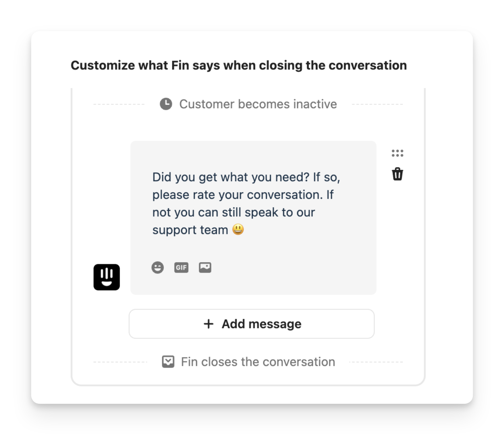This screenshot has width=504, height=435.
Task: Insert a GIF into the message
Action: click(x=181, y=267)
